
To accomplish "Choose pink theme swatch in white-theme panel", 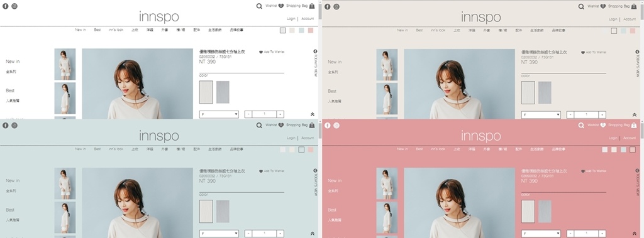I will (311, 30).
